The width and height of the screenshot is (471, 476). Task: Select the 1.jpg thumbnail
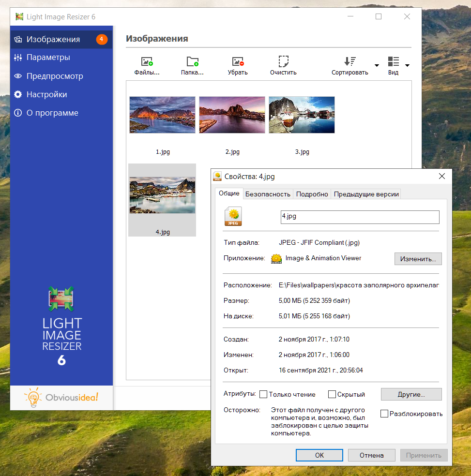pyautogui.click(x=162, y=115)
